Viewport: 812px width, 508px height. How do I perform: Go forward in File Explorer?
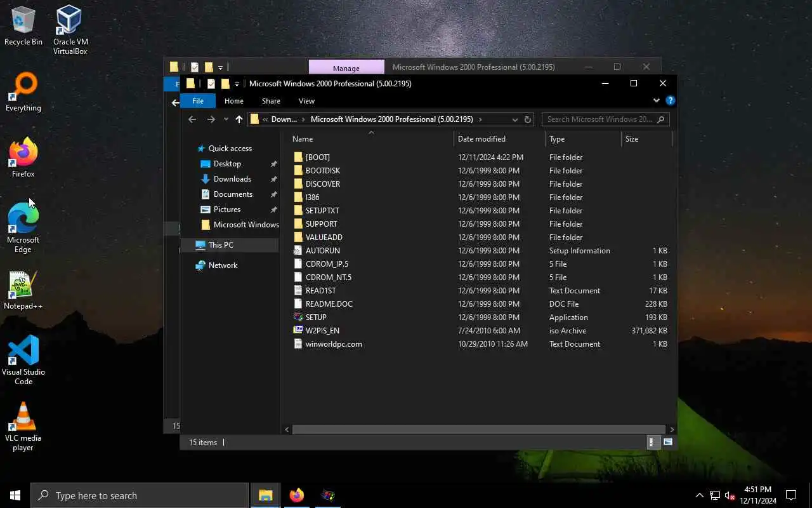(x=211, y=119)
